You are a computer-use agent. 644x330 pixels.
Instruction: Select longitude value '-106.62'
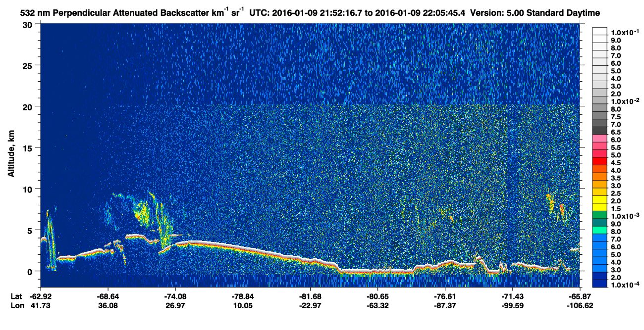click(x=580, y=305)
